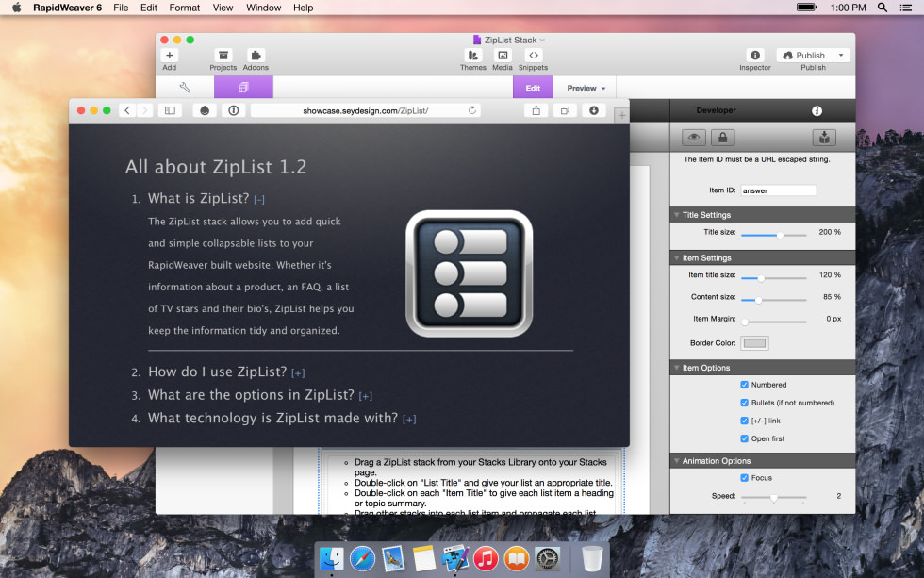Open System Preferences from the Dock
Viewport: 924px width, 578px height.
[548, 558]
